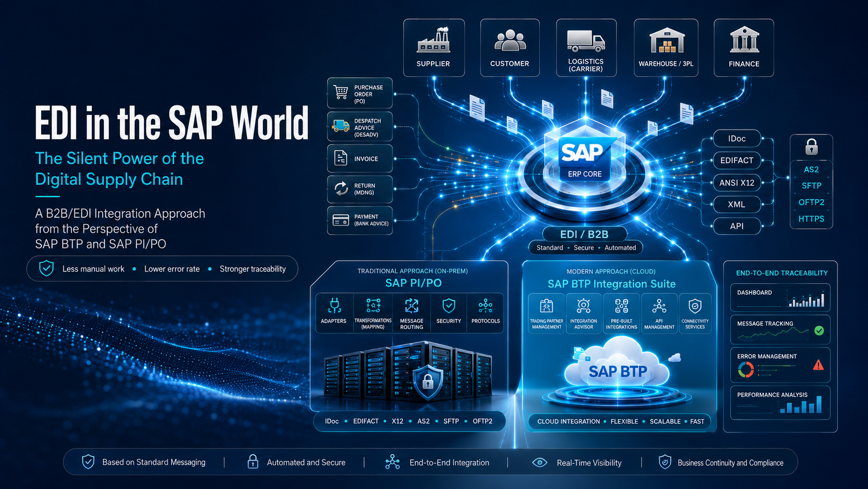The height and width of the screenshot is (489, 868).
Task: Click the Transformations mapping icon
Action: [373, 306]
